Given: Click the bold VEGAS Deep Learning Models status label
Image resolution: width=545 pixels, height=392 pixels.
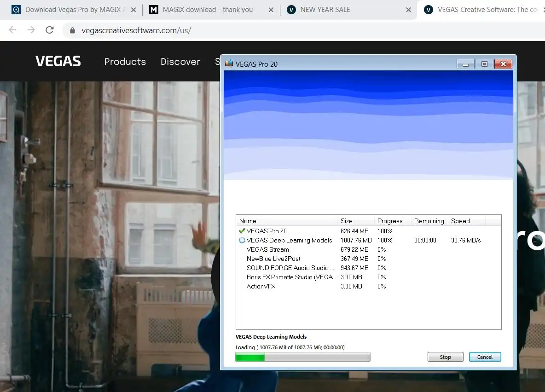Looking at the screenshot, I should [x=271, y=337].
